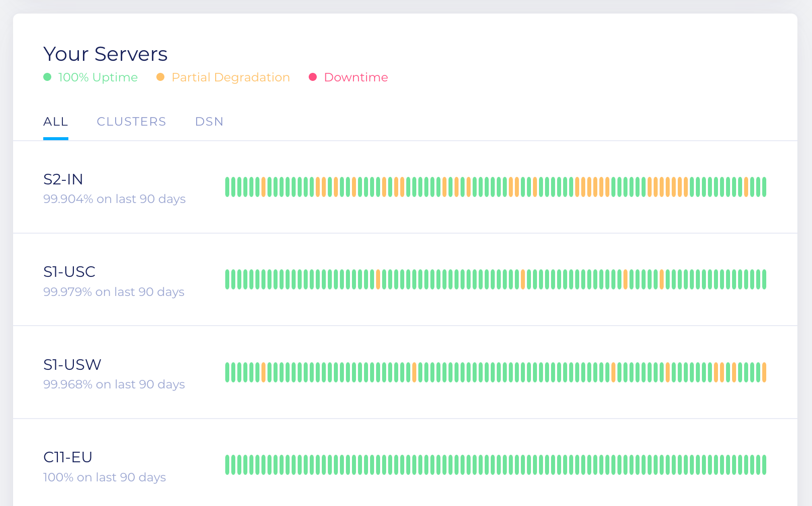Open the S1-USW server name
Viewport: 812px width, 506px height.
(72, 365)
